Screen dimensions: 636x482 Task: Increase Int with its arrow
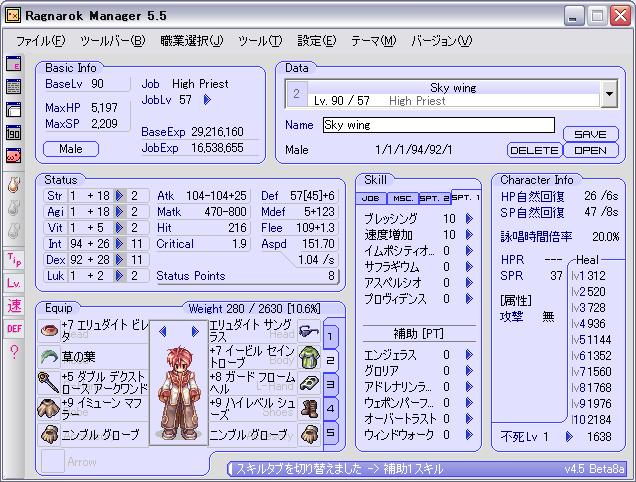[x=119, y=244]
